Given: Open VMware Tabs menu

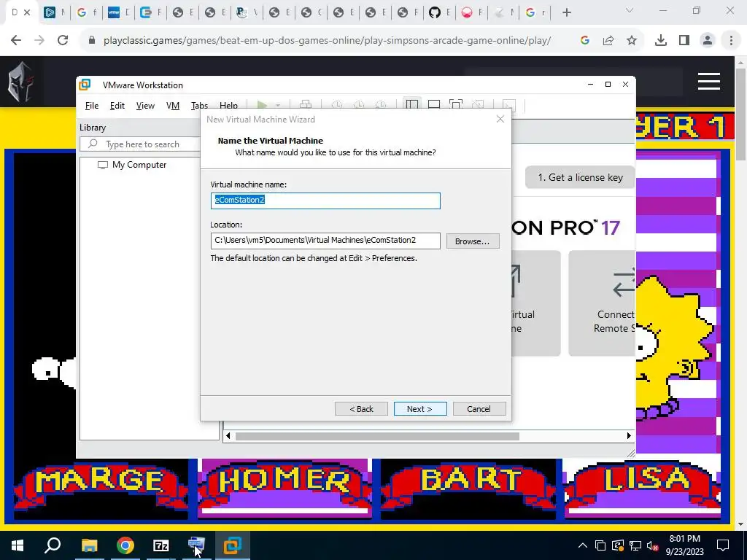Looking at the screenshot, I should tap(199, 106).
